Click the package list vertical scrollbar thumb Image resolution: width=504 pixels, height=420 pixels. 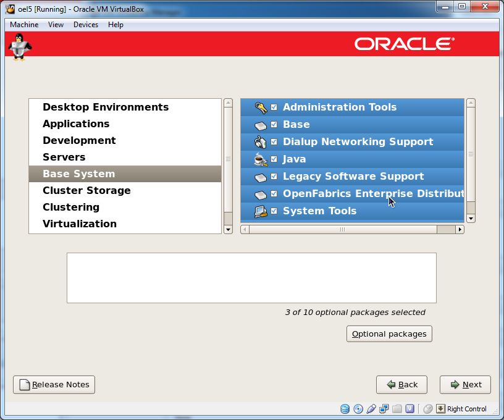[471, 154]
